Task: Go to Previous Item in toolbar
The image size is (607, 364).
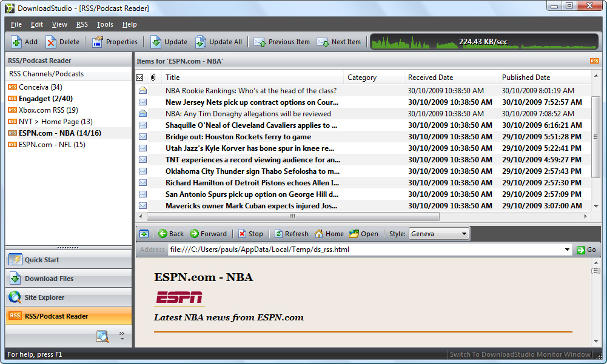Action: point(260,42)
